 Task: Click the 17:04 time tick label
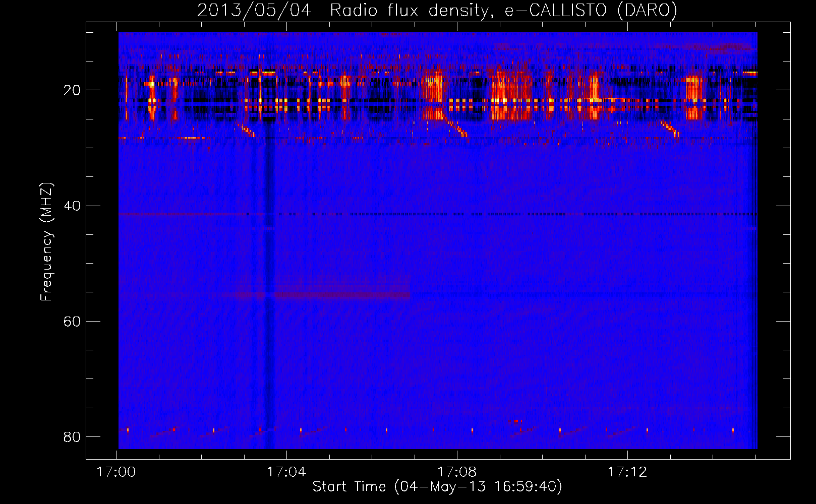[x=286, y=472]
